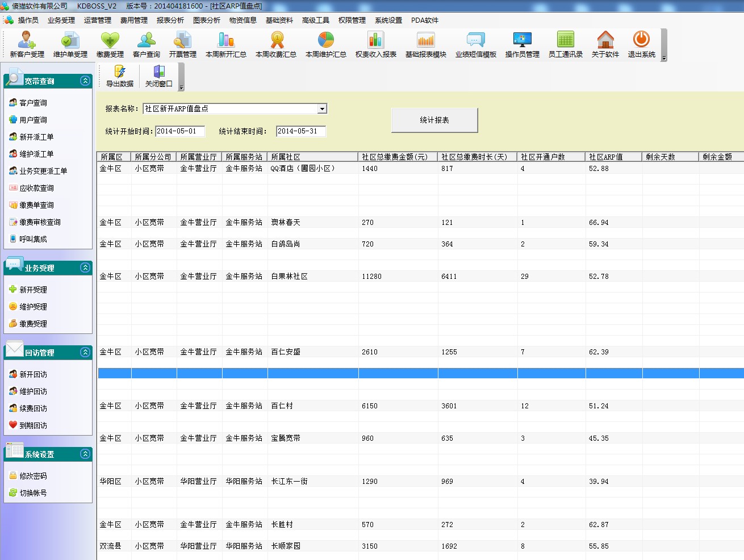Open 关于软件 house icon

pos(605,44)
